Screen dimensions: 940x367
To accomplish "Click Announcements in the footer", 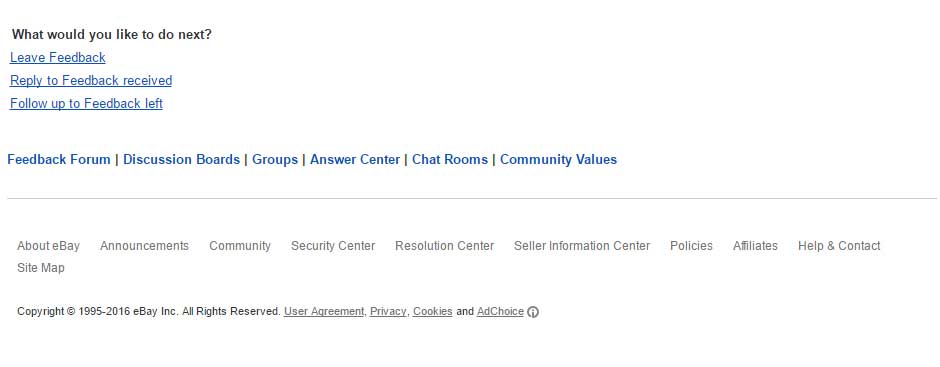I will click(x=144, y=246).
